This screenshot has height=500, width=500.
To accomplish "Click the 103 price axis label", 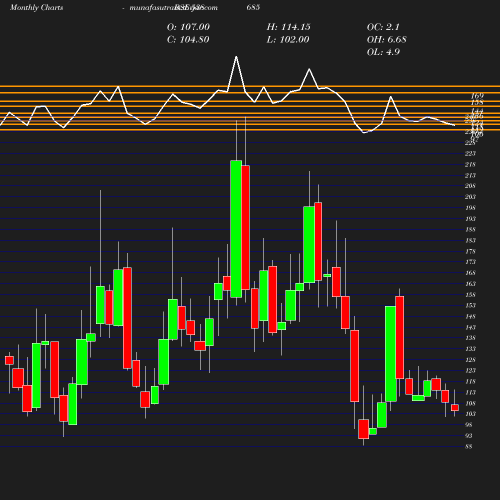I will pos(470,414).
